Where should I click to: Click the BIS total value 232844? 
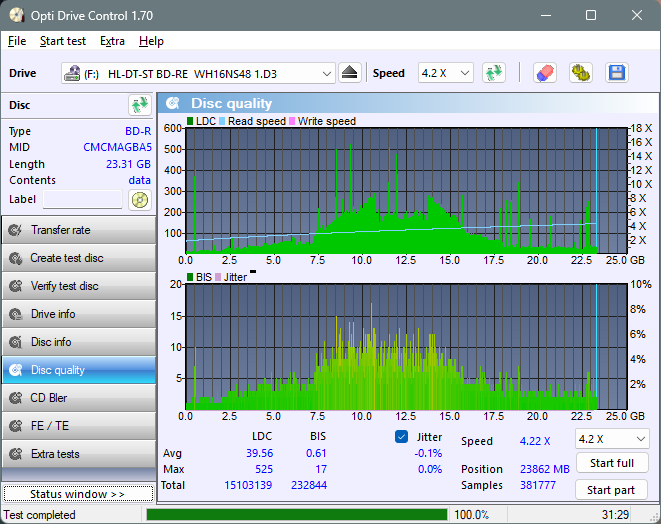(309, 485)
